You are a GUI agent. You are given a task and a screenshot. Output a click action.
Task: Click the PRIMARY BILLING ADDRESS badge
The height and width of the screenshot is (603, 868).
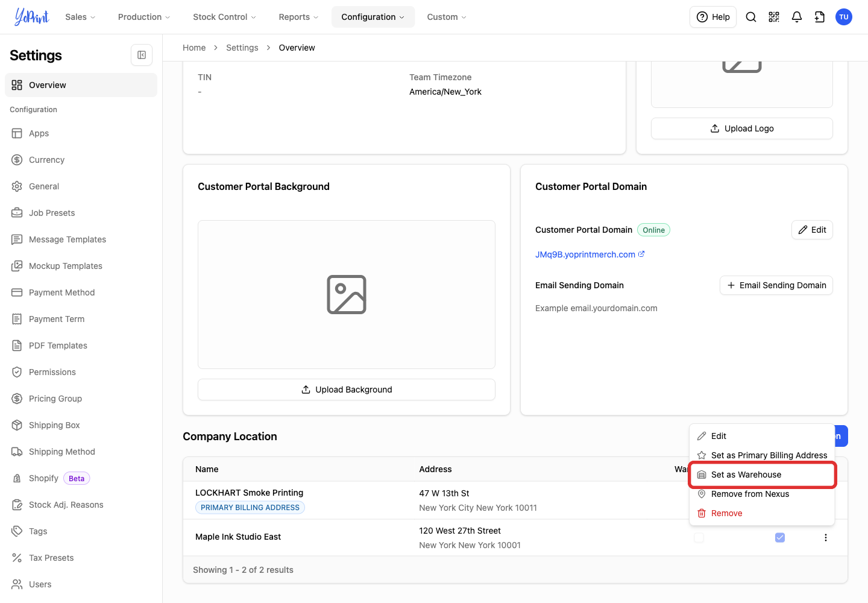click(250, 508)
